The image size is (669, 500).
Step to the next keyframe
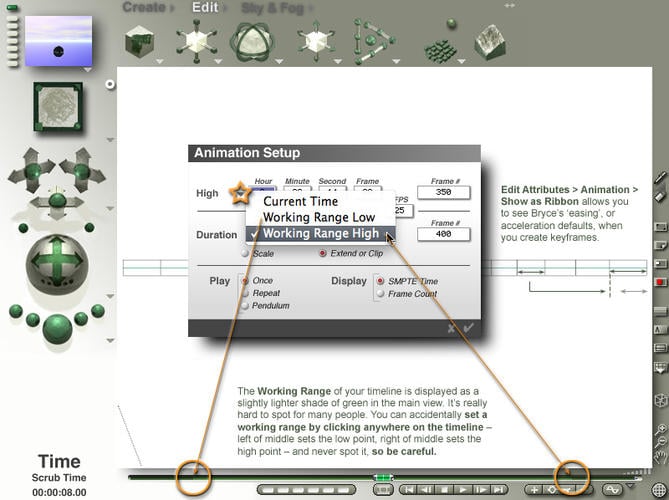pos(480,490)
